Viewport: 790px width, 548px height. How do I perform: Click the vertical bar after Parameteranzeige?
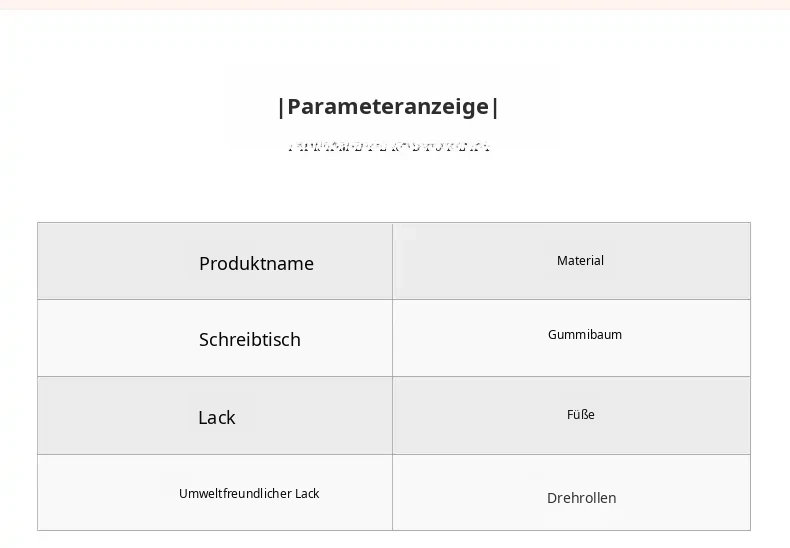[495, 107]
